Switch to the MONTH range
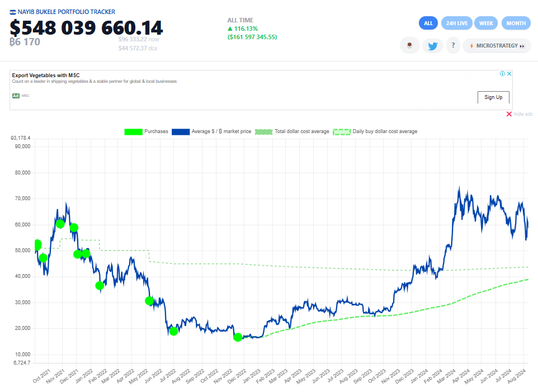Image resolution: width=538 pixels, height=392 pixels. (x=516, y=23)
